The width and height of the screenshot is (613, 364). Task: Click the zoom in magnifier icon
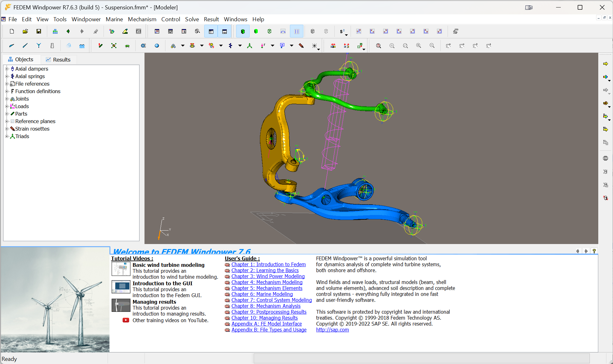coord(419,46)
